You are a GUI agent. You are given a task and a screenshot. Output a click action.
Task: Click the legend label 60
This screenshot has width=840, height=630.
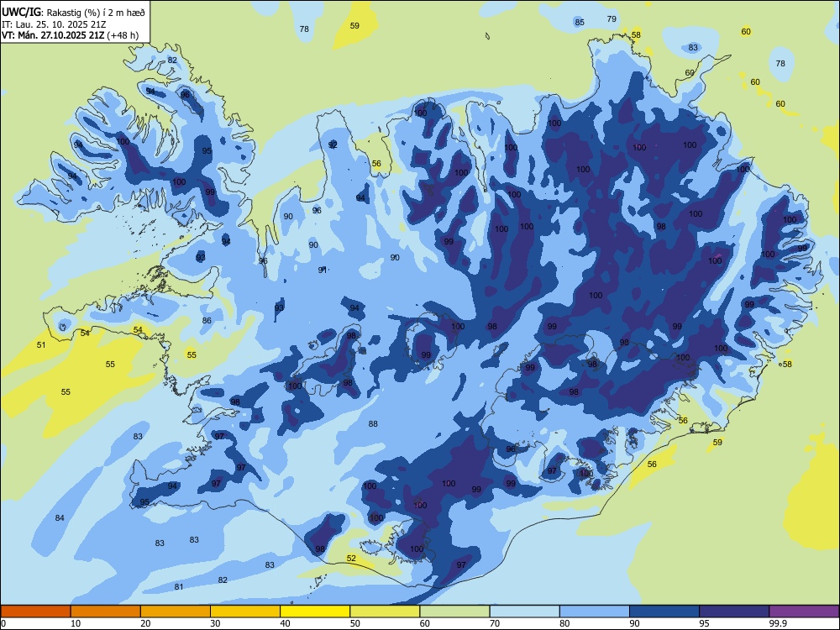[x=425, y=623]
